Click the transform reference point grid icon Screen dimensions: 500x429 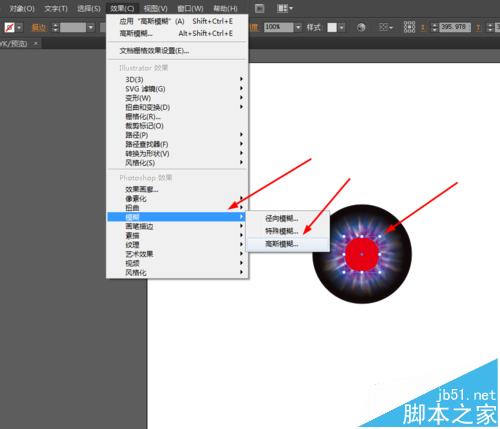(409, 27)
